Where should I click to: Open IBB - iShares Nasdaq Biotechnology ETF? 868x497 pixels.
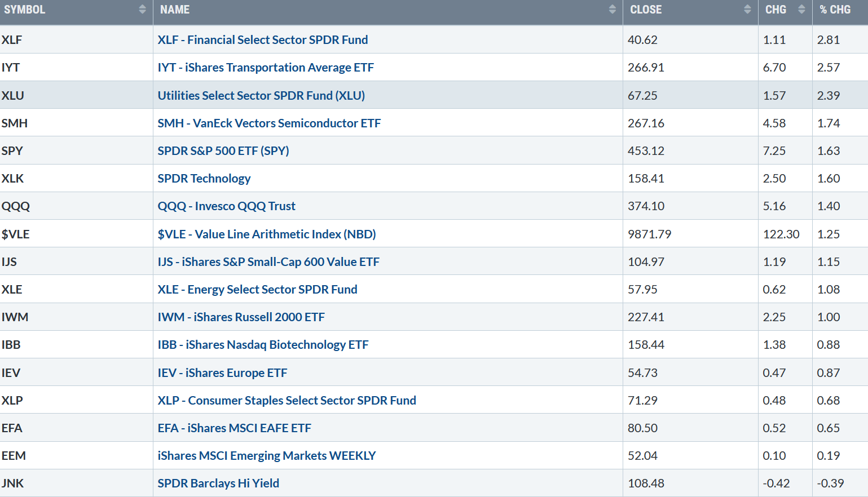tap(263, 345)
